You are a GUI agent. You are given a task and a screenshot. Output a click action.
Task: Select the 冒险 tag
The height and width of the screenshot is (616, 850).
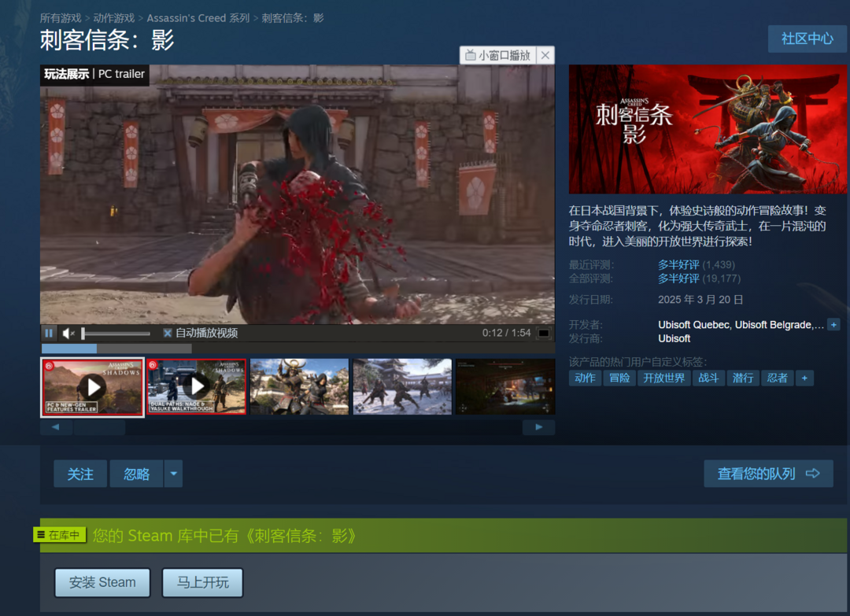tap(619, 378)
